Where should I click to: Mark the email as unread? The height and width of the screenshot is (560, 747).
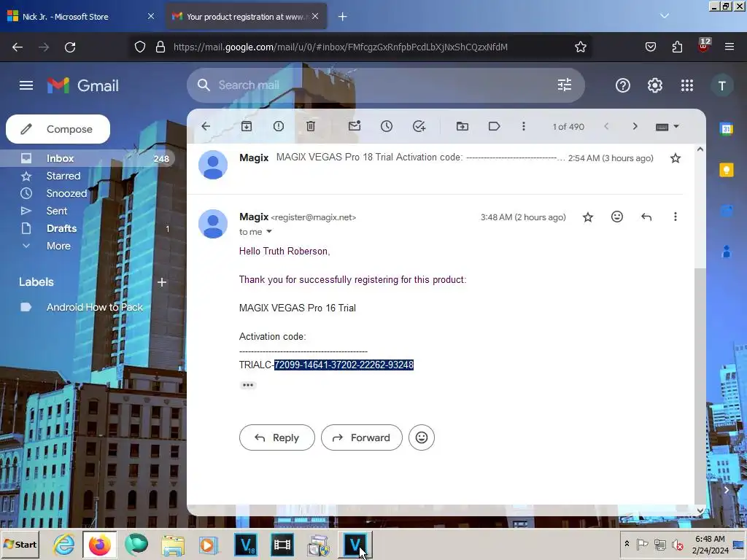click(x=355, y=126)
